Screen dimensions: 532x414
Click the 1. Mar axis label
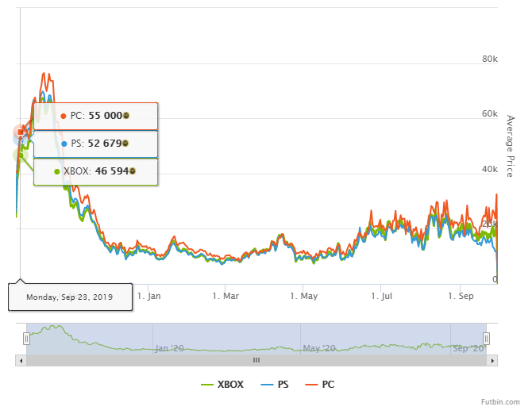[x=226, y=296]
